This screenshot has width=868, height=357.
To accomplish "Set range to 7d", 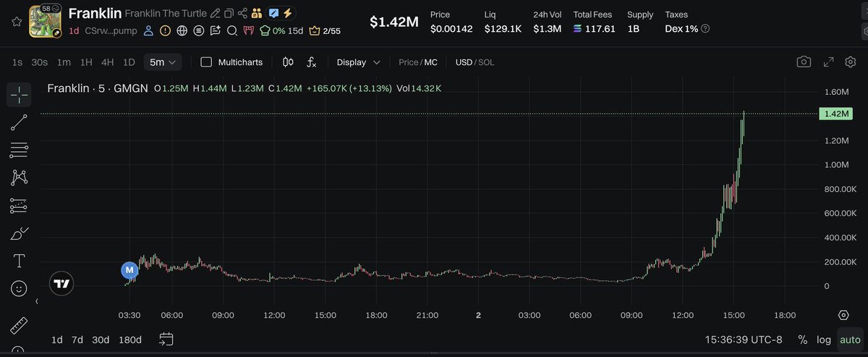I will [77, 340].
